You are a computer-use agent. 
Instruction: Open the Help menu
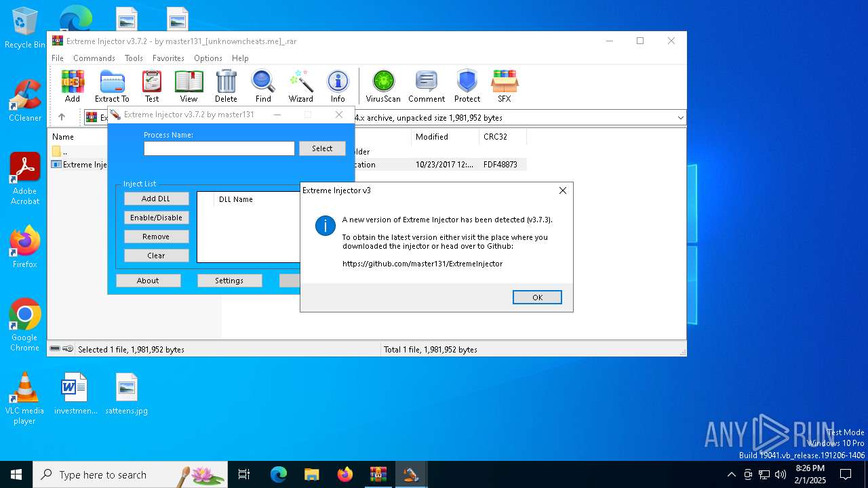[240, 58]
